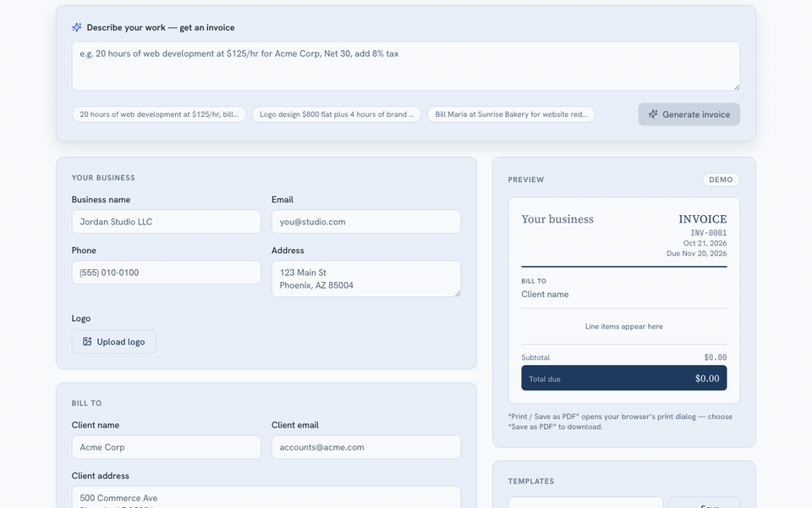Click the Generate invoice button
This screenshot has width=812, height=508.
689,114
